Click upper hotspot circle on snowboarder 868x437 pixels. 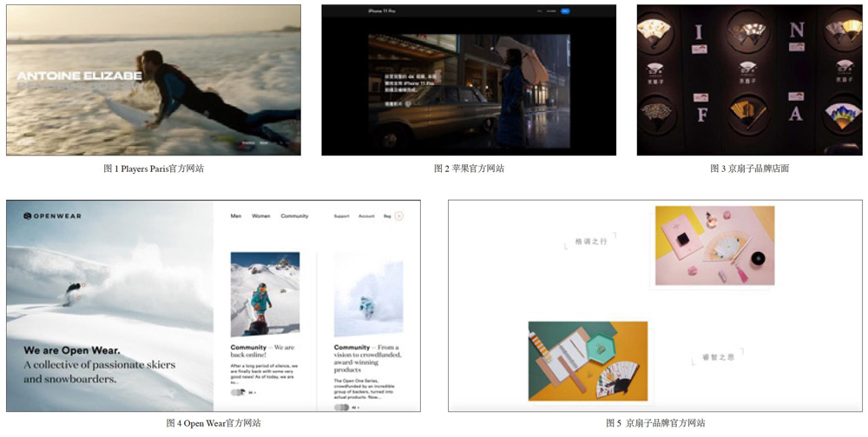point(83,286)
